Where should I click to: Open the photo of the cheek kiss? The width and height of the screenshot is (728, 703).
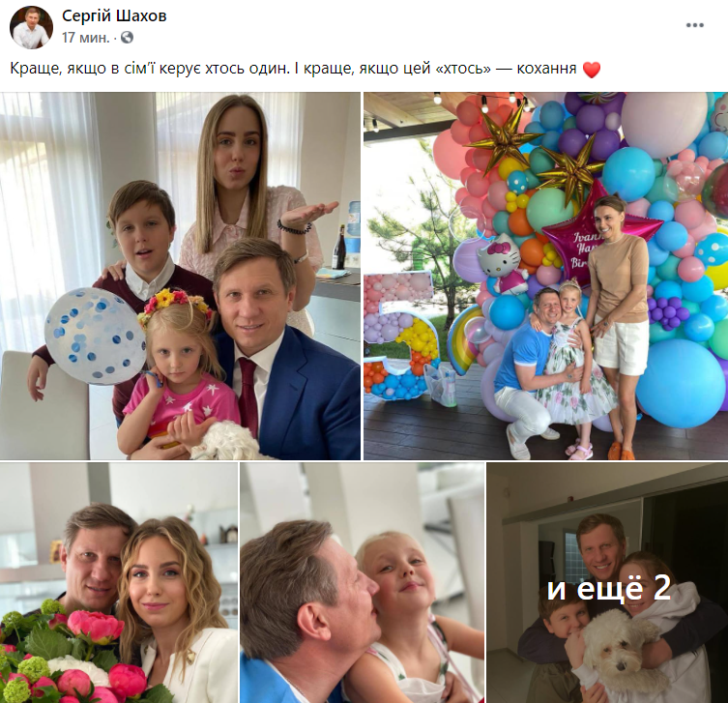pos(363,583)
